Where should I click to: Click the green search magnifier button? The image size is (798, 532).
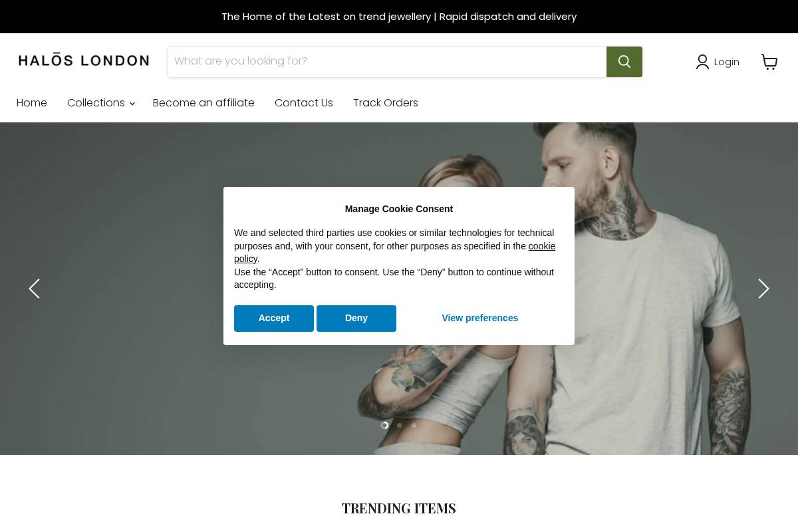624,62
